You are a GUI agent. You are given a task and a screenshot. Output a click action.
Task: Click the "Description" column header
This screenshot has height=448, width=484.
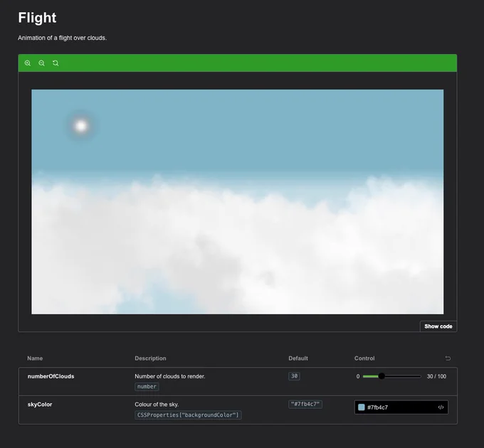pos(150,358)
